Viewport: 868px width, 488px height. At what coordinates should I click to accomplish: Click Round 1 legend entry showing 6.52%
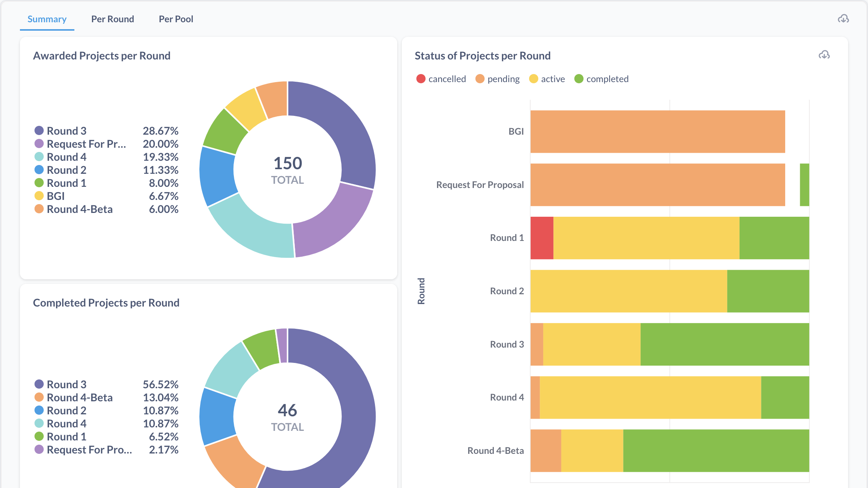pyautogui.click(x=106, y=437)
